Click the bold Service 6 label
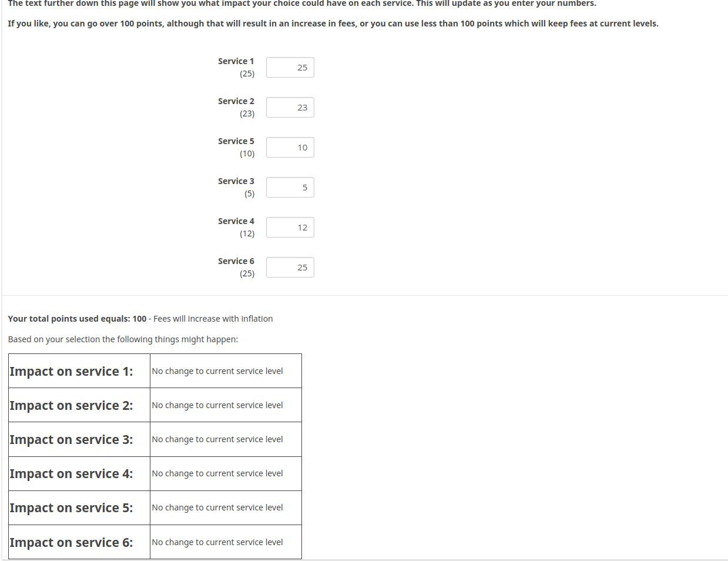Screen dimensions: 728x561 coord(236,261)
